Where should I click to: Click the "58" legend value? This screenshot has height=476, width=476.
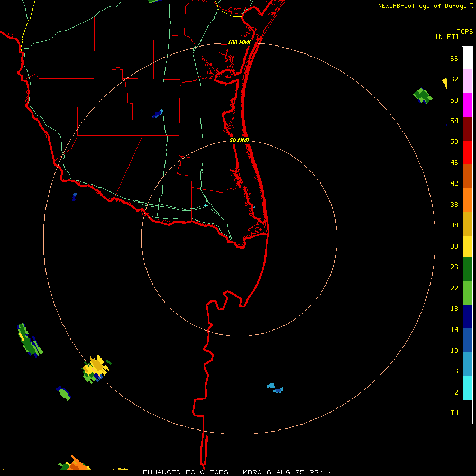454,100
